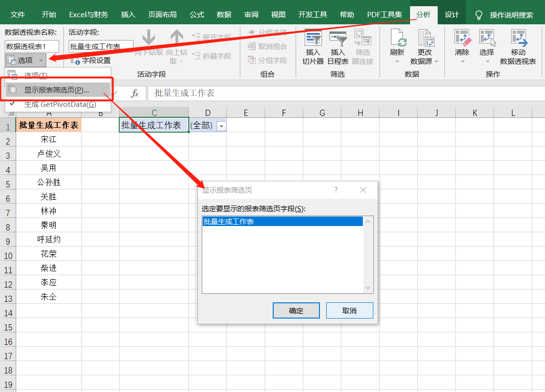This screenshot has height=392, width=545.
Task: Open the (全部) filter dropdown in cell D1
Action: point(221,126)
